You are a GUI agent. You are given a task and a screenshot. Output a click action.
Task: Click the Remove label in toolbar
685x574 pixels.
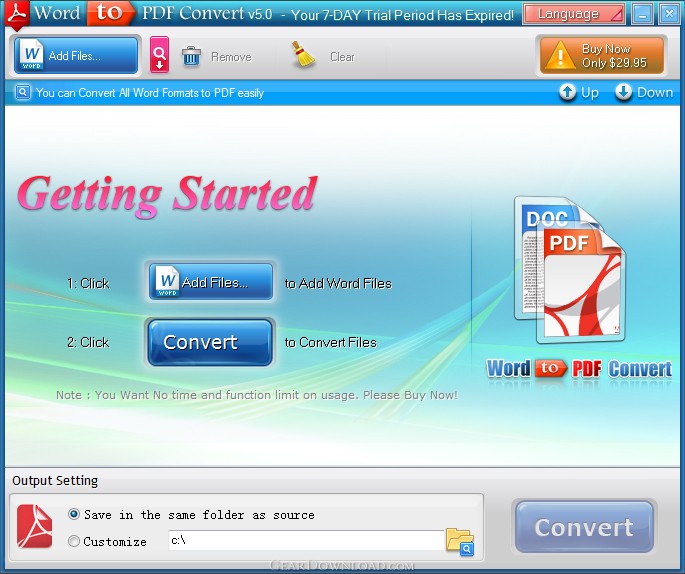[x=232, y=57]
